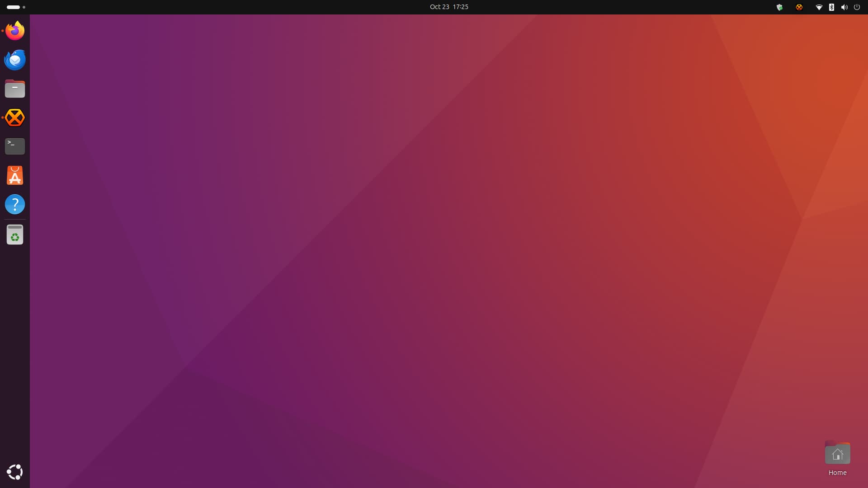Open the Home folder on desktop

point(837,454)
